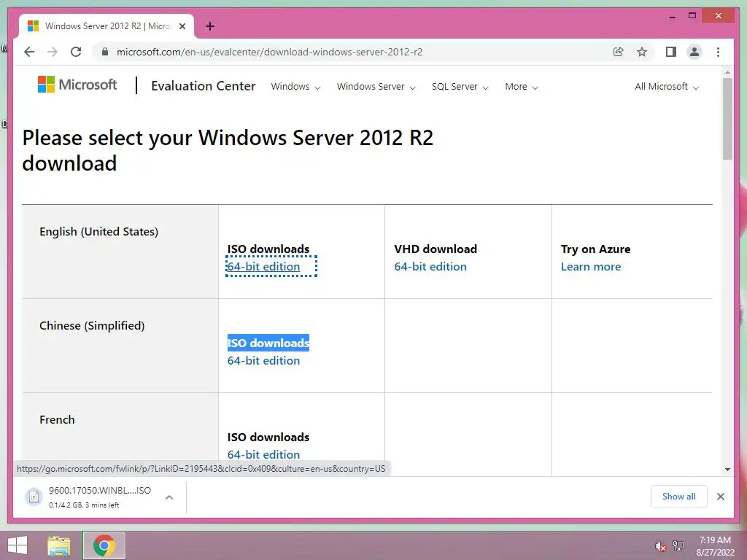Image resolution: width=747 pixels, height=560 pixels.
Task: Download English ISO 64-bit edition
Action: [x=263, y=267]
